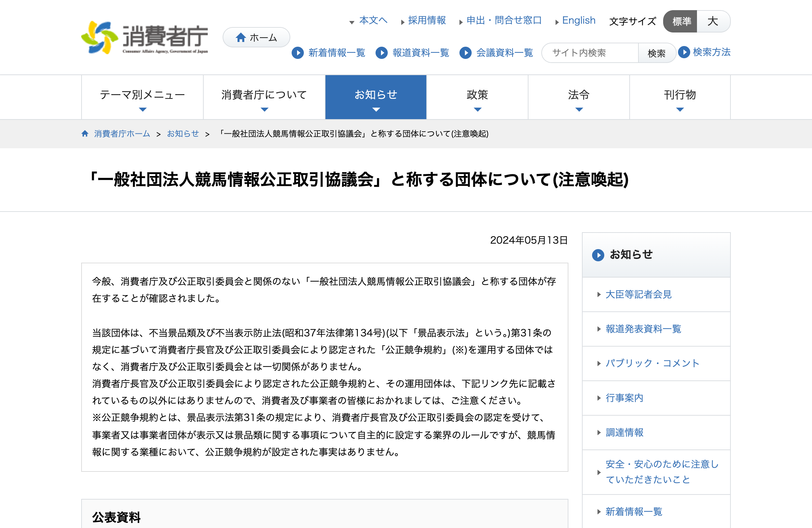Viewport: 812px width, 528px height.
Task: Open the 刊行物 menu label
Action: point(680,94)
